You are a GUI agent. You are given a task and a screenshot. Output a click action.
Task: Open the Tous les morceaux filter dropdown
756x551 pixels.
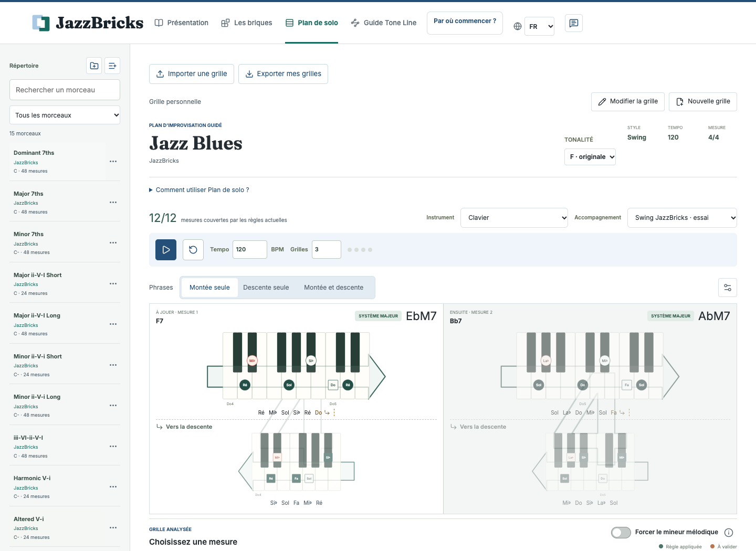65,115
